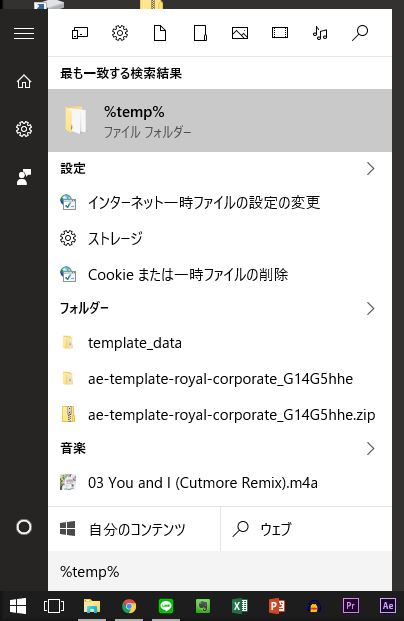The image size is (404, 621).
Task: Open the template_data folder
Action: pos(220,343)
